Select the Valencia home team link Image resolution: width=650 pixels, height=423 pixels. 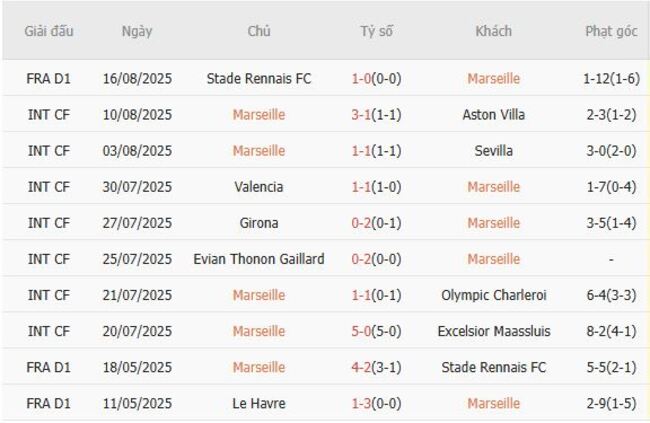pos(259,187)
